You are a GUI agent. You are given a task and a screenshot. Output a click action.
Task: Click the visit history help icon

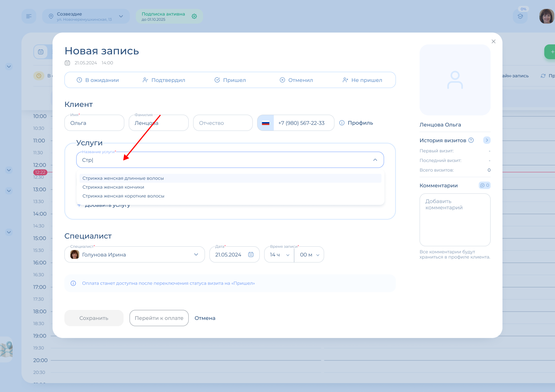pyautogui.click(x=471, y=140)
